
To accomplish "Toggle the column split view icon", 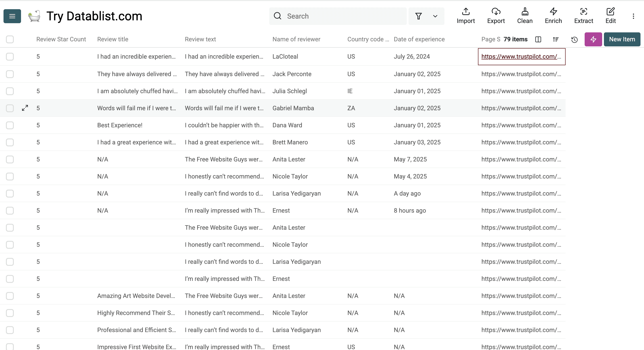I will point(538,39).
